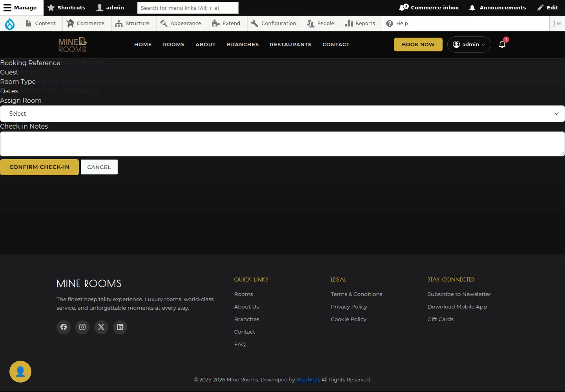
Task: Open the Content admin menu
Action: pyautogui.click(x=41, y=24)
